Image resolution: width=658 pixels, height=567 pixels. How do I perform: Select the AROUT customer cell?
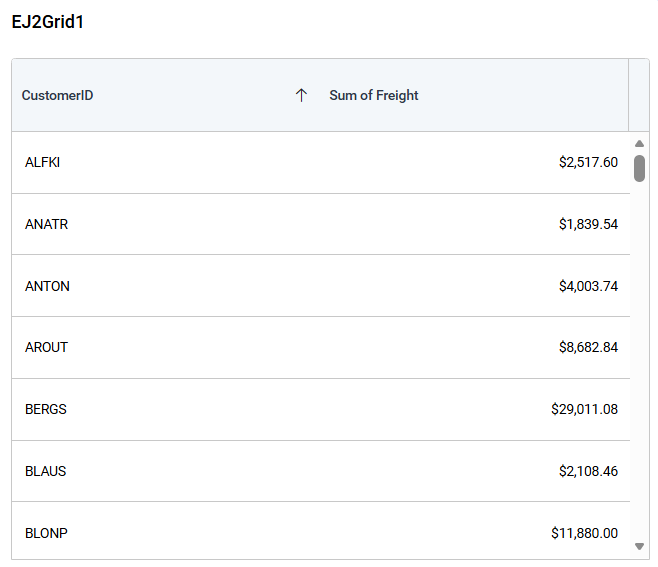click(47, 347)
